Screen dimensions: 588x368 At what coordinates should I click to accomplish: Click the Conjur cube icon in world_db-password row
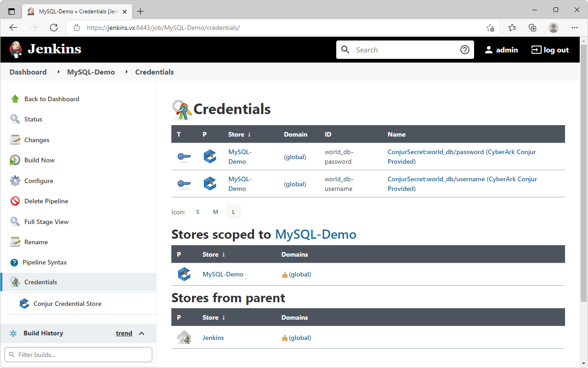pyautogui.click(x=210, y=156)
